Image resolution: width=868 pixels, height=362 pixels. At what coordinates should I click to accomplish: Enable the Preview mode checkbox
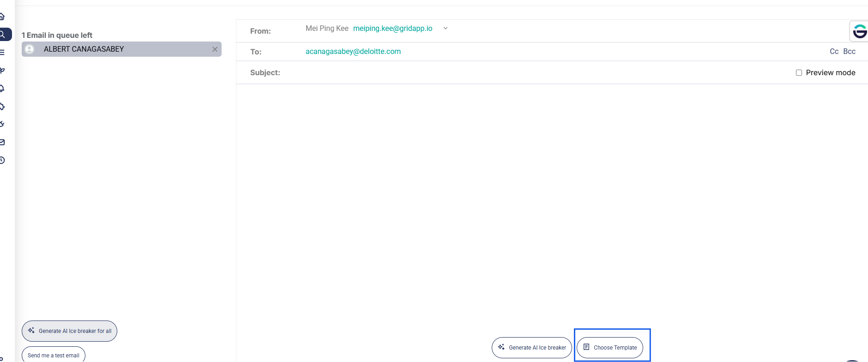tap(799, 73)
